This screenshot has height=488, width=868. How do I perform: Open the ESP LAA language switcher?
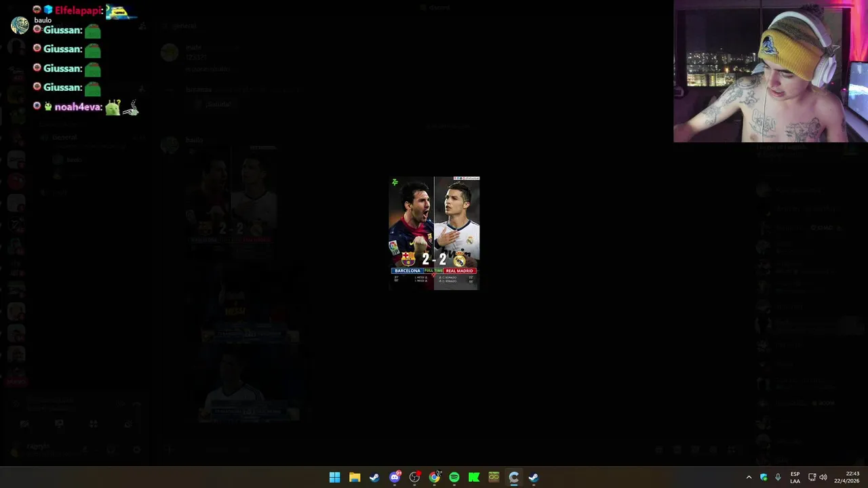tap(795, 477)
